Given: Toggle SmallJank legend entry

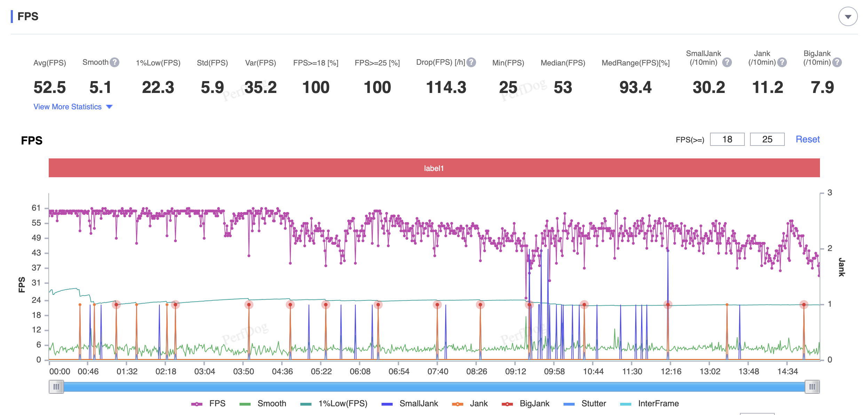Looking at the screenshot, I should coord(410,404).
